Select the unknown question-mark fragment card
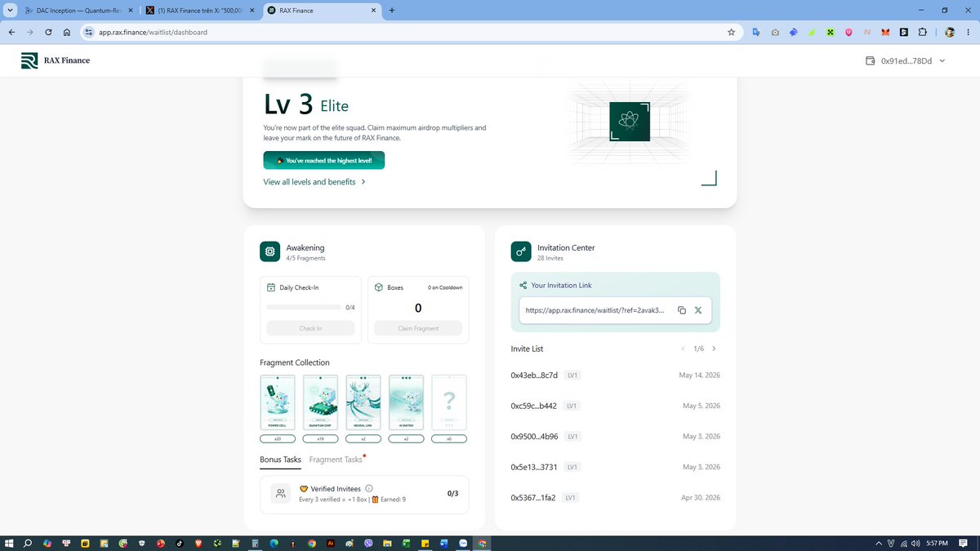The image size is (980, 551). pos(449,402)
